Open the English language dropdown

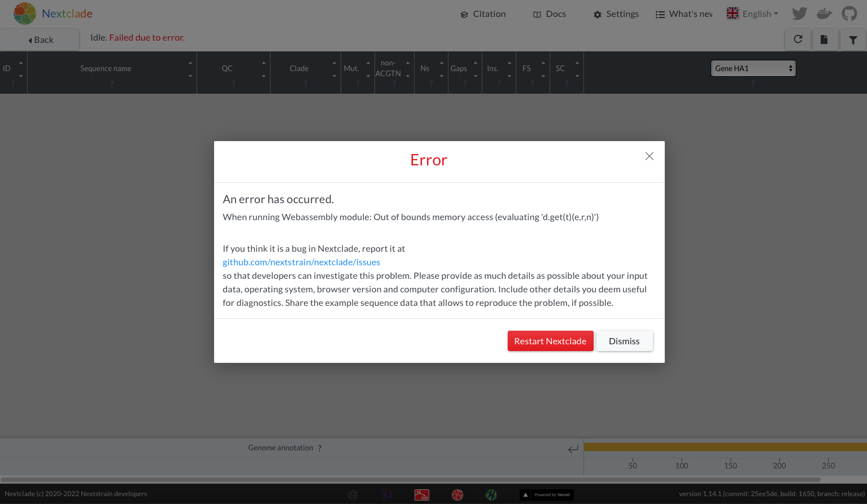pos(752,13)
